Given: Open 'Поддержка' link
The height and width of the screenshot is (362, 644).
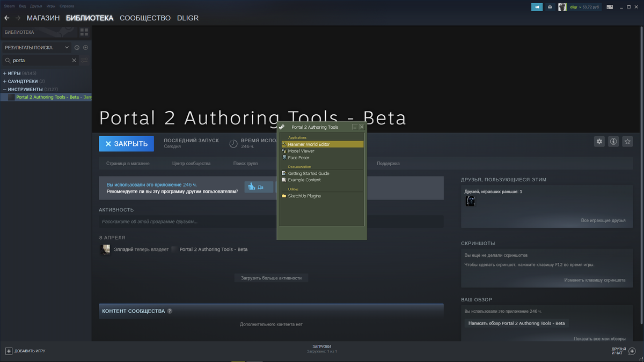Looking at the screenshot, I should click(388, 163).
